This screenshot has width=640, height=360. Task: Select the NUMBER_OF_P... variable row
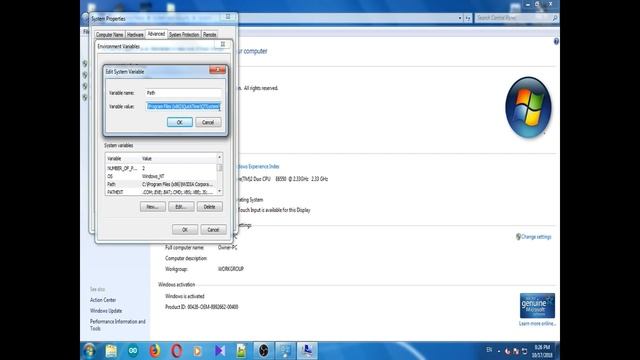pyautogui.click(x=161, y=168)
